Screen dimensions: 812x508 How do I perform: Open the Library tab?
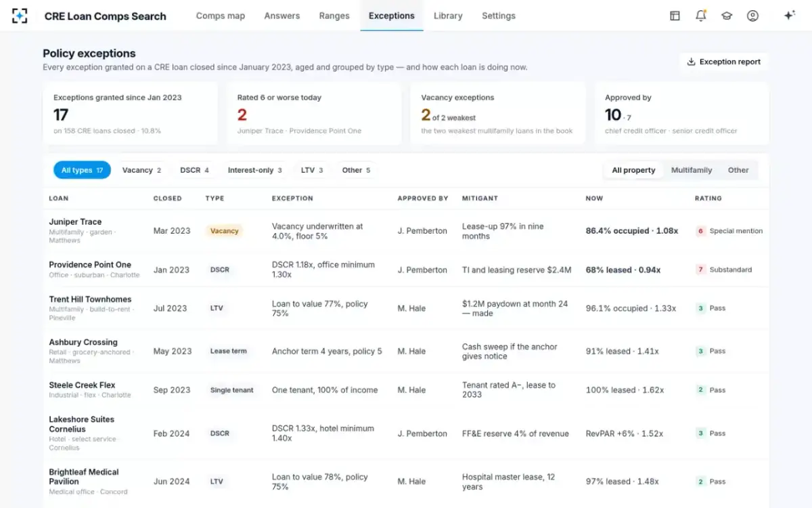(448, 16)
